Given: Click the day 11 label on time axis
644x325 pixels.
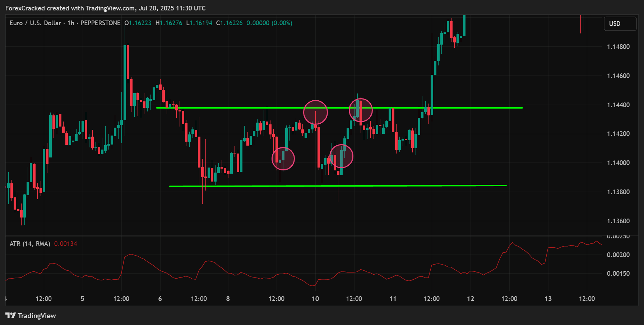Looking at the screenshot, I should pyautogui.click(x=393, y=298).
